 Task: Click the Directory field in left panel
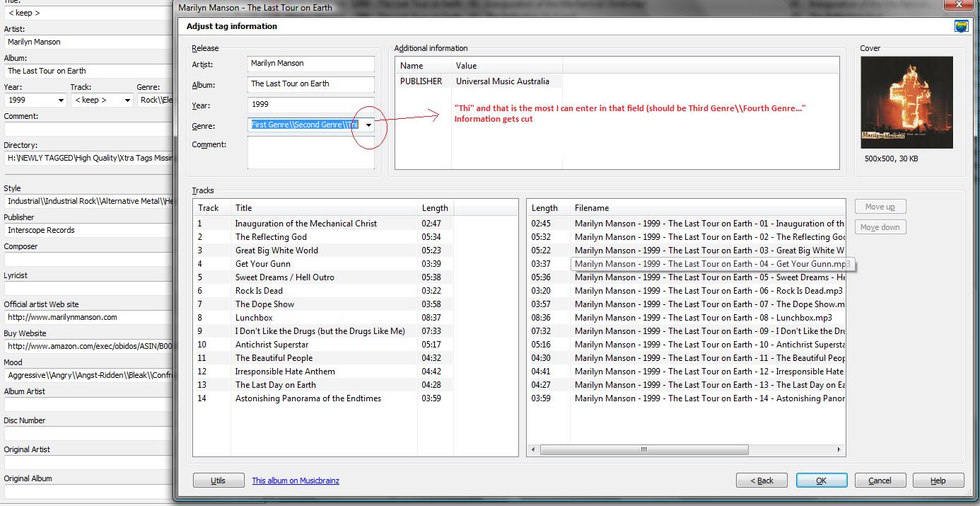coord(88,159)
